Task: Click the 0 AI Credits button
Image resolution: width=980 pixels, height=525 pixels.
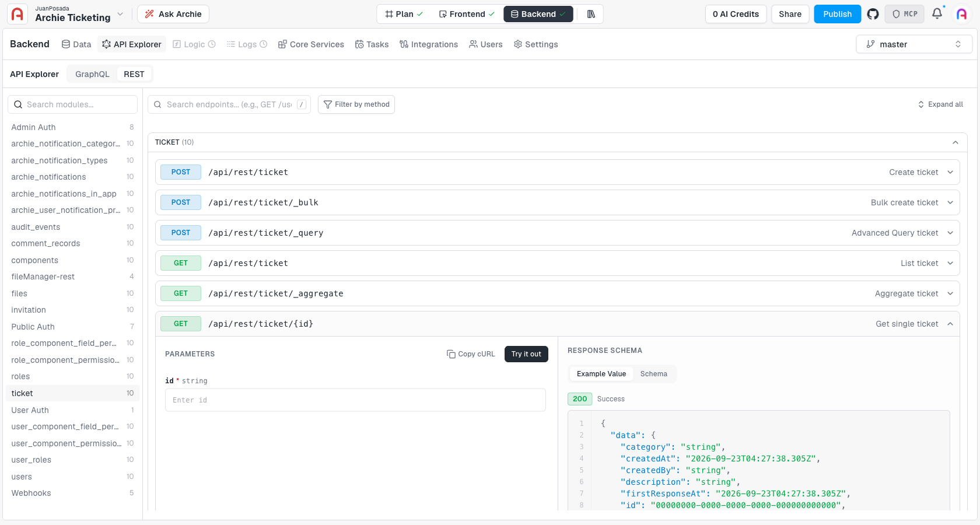Action: pos(736,14)
